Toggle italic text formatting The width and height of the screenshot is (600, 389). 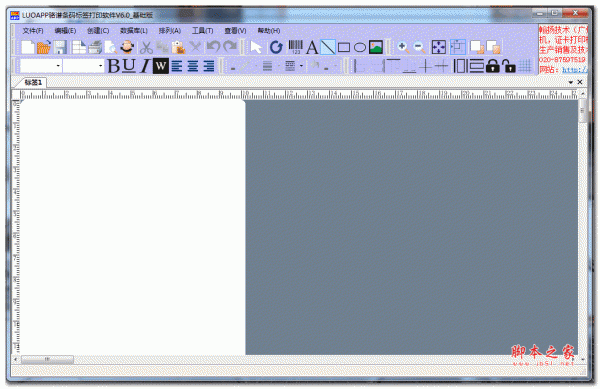click(x=144, y=66)
